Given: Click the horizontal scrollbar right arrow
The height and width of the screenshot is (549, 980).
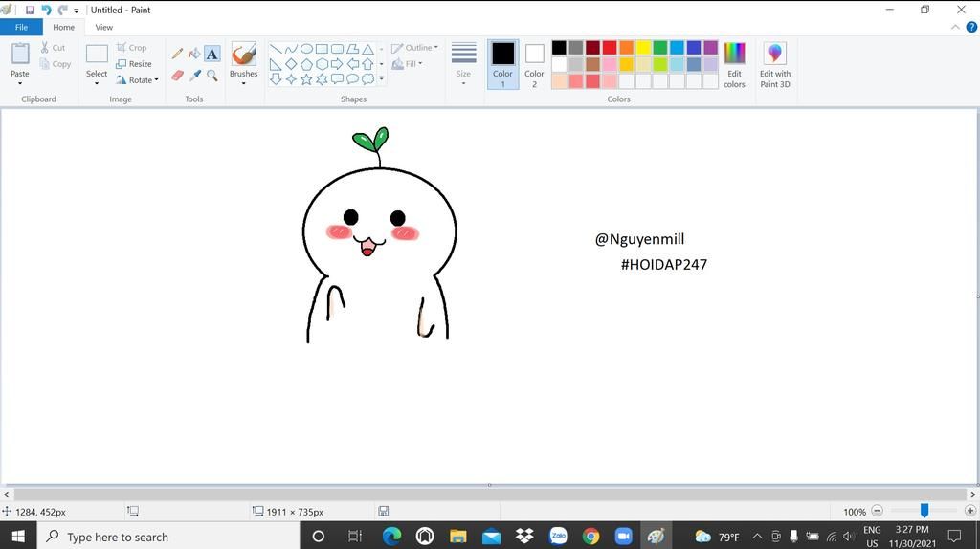Looking at the screenshot, I should click(x=973, y=494).
